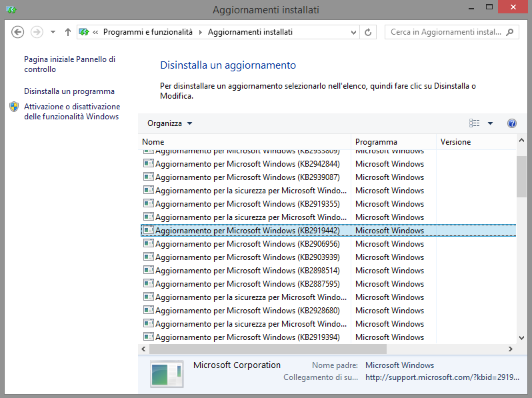Click the icon of update KB2919394
This screenshot has height=398, width=532.
point(148,337)
